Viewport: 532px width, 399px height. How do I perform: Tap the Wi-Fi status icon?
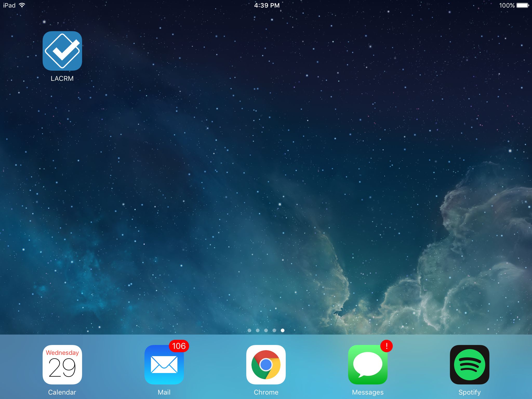pos(22,5)
